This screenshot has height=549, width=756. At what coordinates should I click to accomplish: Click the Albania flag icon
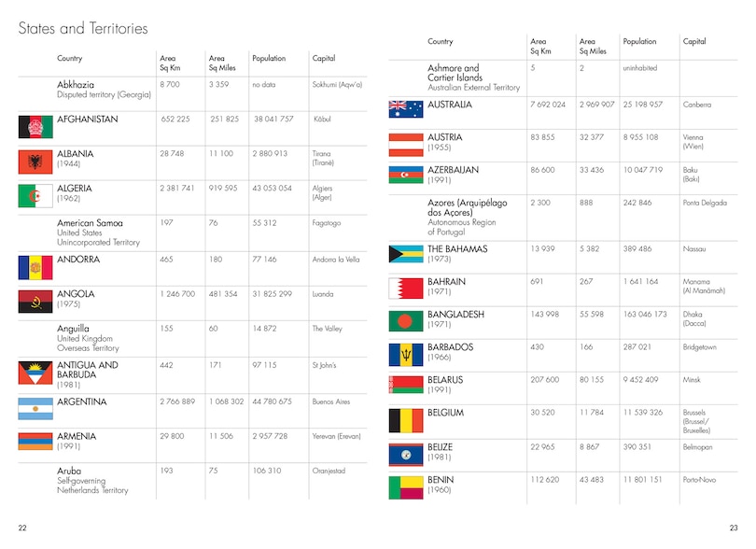pyautogui.click(x=35, y=161)
